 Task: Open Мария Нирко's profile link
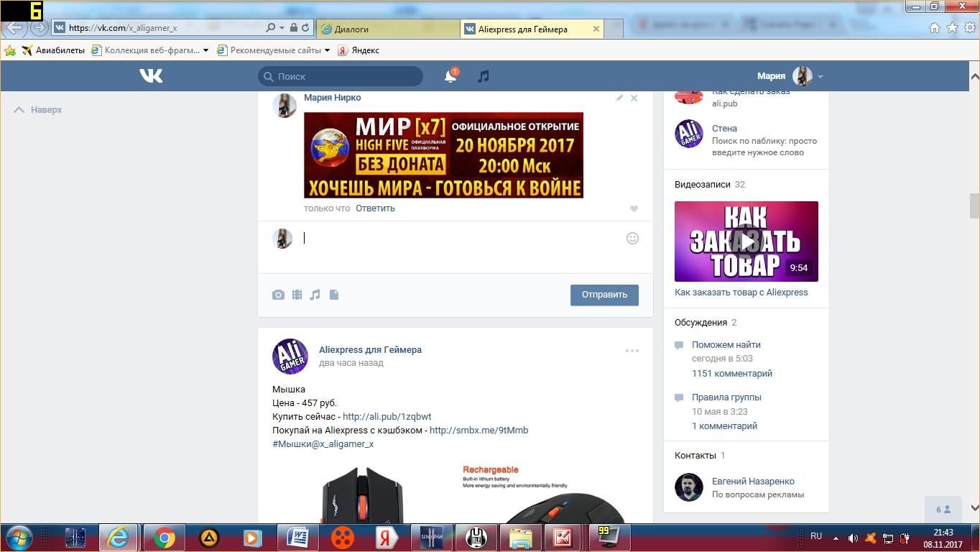[x=333, y=98]
